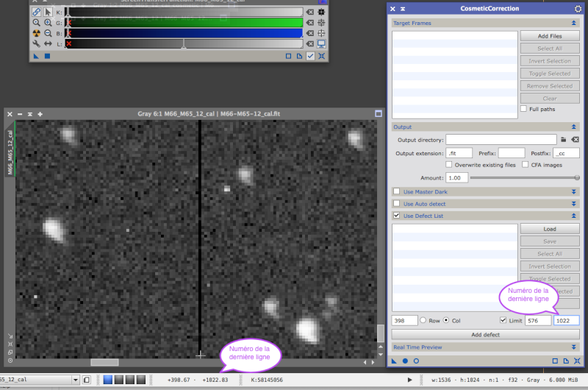The height and width of the screenshot is (390, 588).
Task: Click the Add Files button
Action: [550, 36]
